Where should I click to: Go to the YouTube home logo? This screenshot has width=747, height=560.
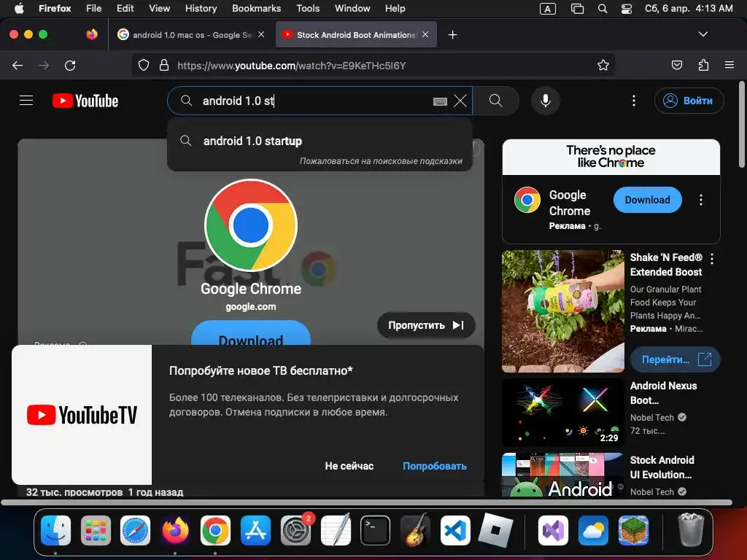[x=85, y=101]
